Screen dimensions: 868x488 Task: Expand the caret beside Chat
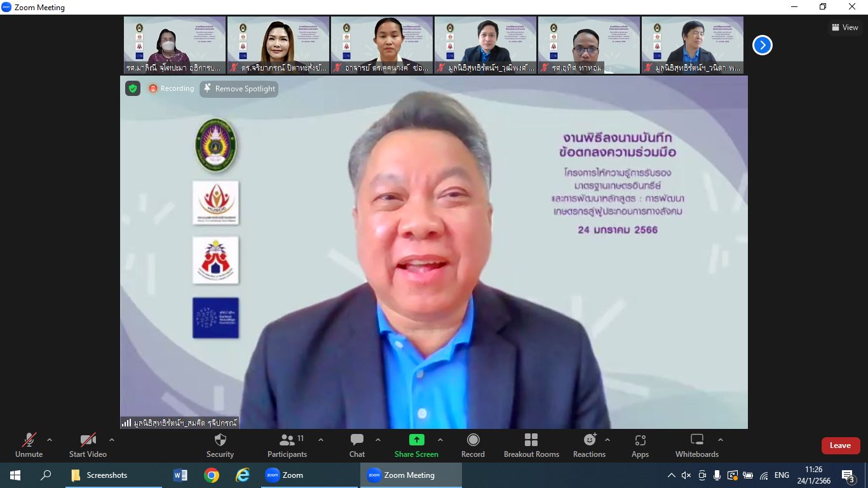click(x=378, y=440)
